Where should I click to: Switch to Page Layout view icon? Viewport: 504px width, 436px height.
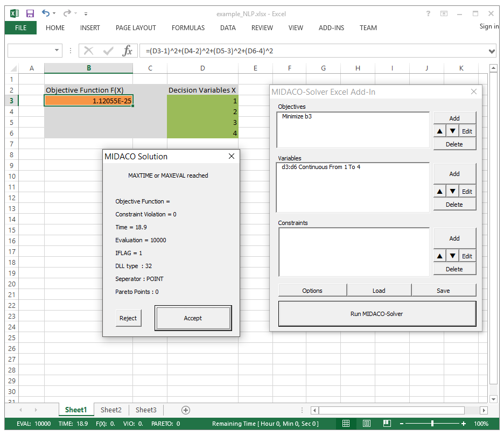(367, 424)
